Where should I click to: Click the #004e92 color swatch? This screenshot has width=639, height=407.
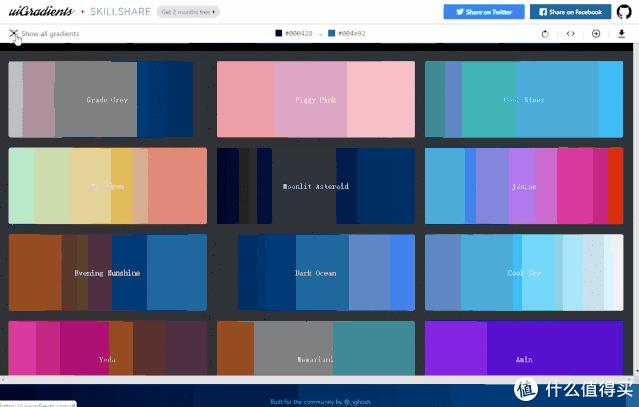point(331,33)
